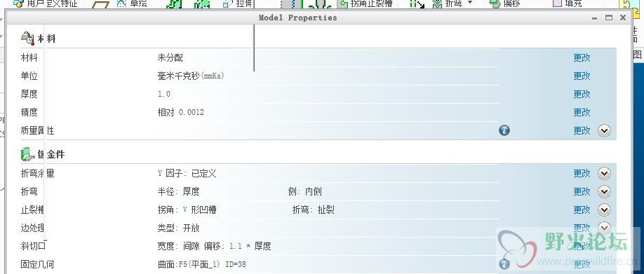Click 更改 for the 厚度 row
This screenshot has height=274, width=644.
click(582, 94)
